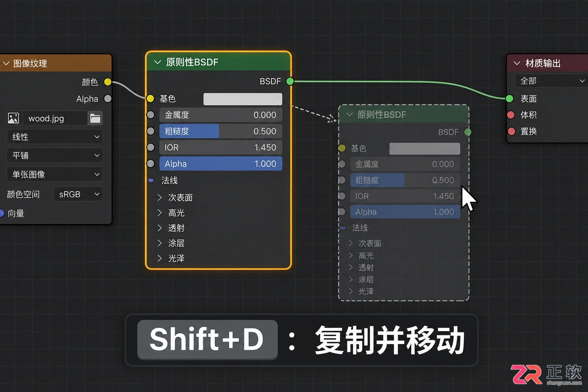588x392 pixels.
Task: Collapse the duplicated 原则性BSDF node
Action: click(x=349, y=114)
